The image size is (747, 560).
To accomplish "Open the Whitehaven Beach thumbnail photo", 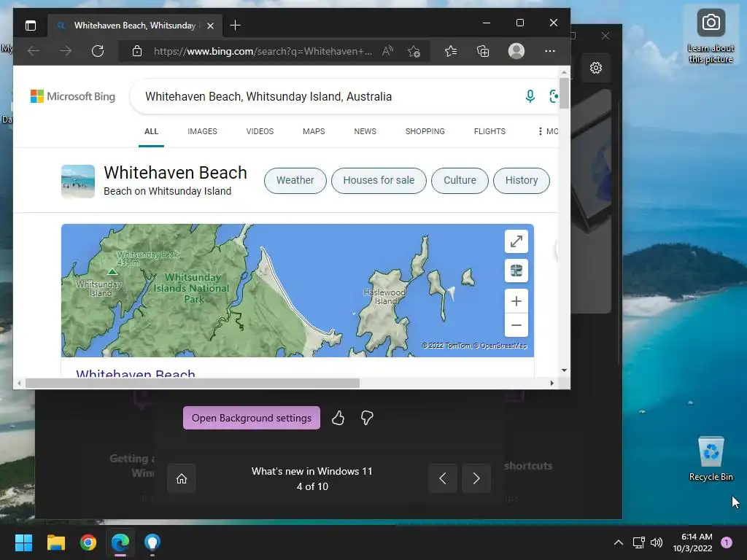I will (78, 182).
